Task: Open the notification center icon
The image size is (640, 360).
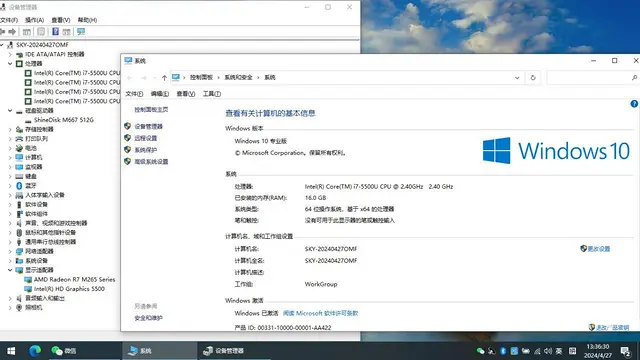Action: pos(625,351)
